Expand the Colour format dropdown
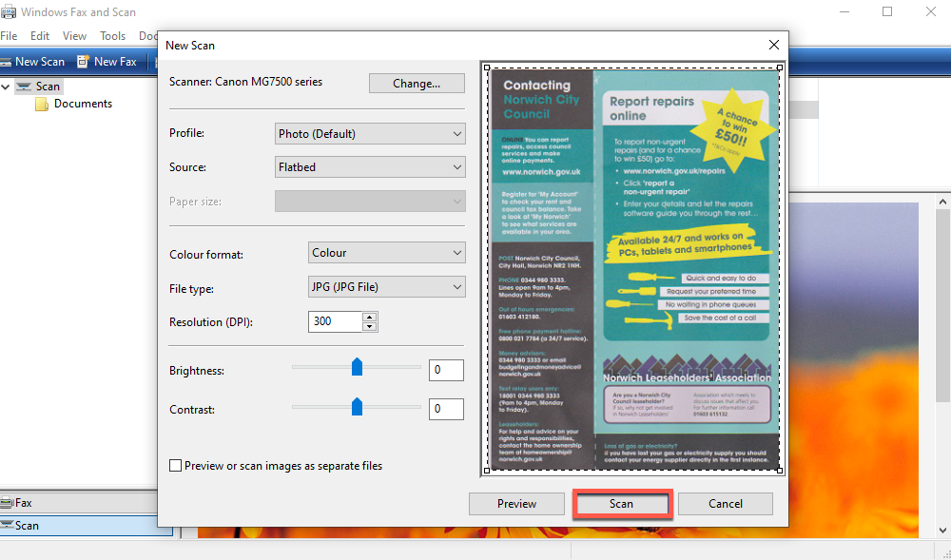 [387, 253]
